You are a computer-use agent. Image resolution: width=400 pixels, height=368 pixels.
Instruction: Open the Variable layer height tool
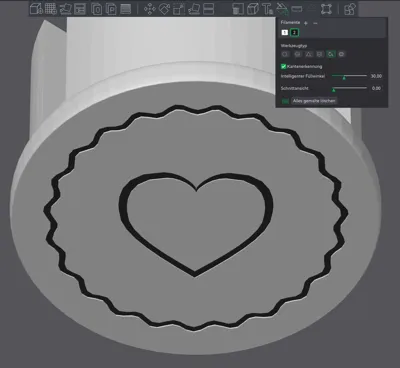point(125,9)
